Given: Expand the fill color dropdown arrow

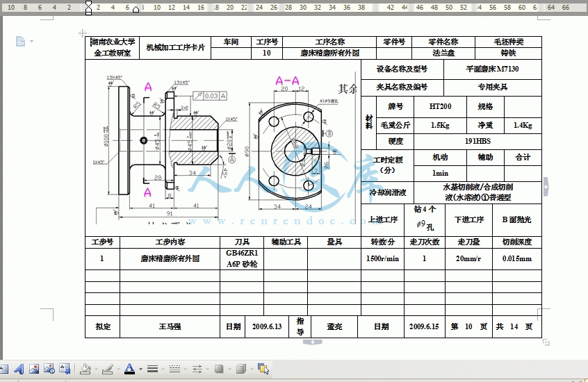Looking at the screenshot, I should coord(96,369).
